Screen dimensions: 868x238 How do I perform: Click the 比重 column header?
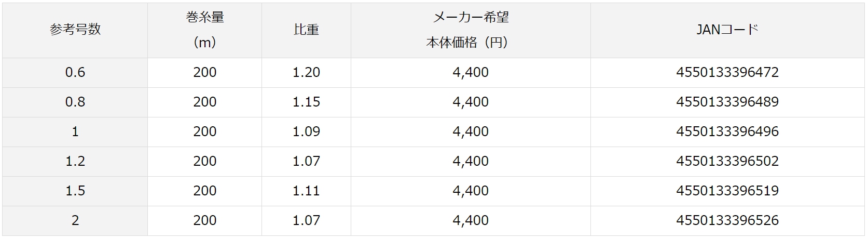point(306,30)
